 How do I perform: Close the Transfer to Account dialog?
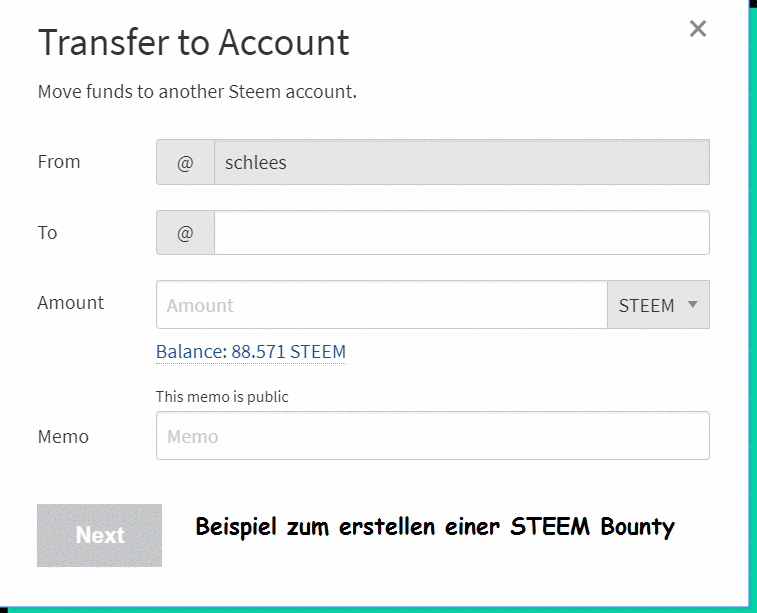pos(698,29)
